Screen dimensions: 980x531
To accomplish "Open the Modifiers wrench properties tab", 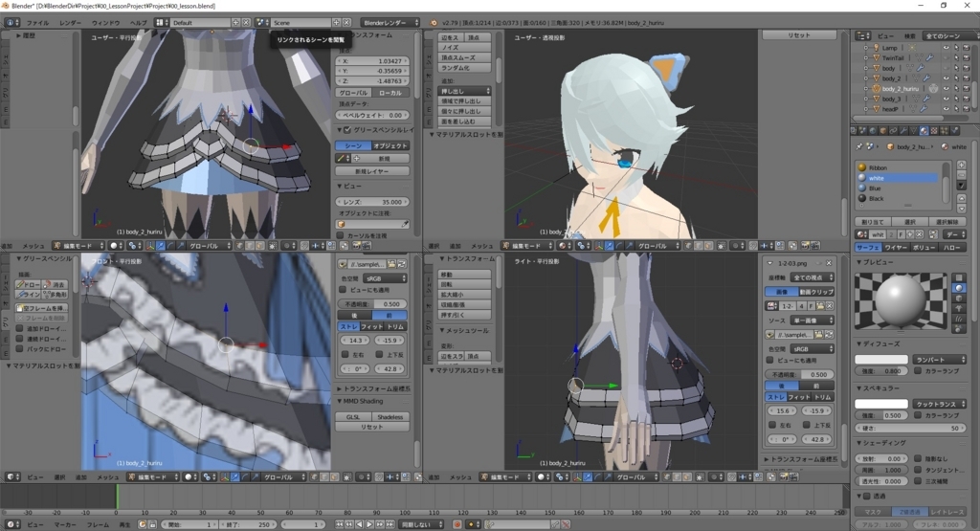I will 903,130.
